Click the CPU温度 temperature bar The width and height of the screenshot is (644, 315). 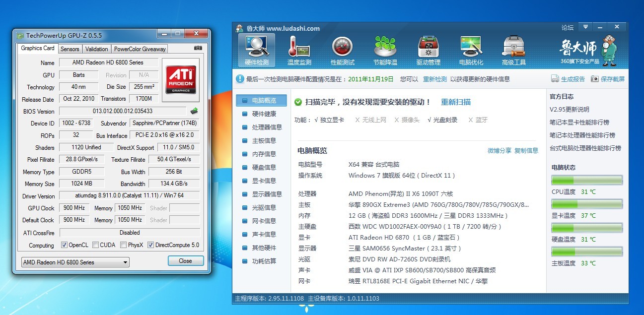(587, 180)
